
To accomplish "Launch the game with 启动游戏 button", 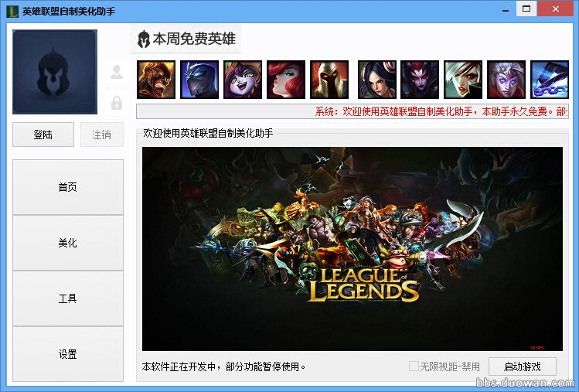I will [523, 366].
